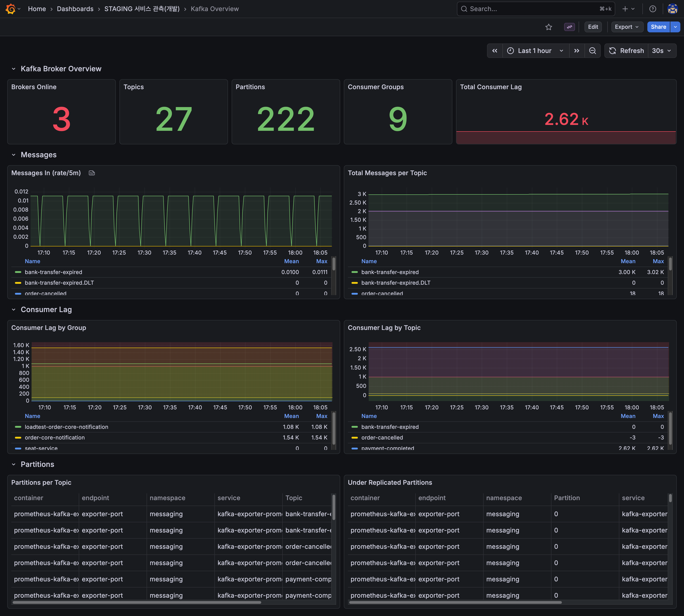Screen dimensions: 684x616
Task: Open the Export menu
Action: coord(627,27)
